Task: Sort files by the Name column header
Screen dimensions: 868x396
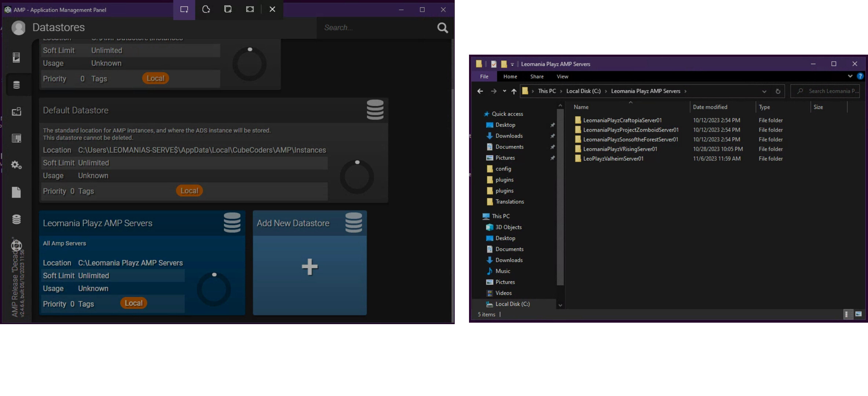Action: 630,107
